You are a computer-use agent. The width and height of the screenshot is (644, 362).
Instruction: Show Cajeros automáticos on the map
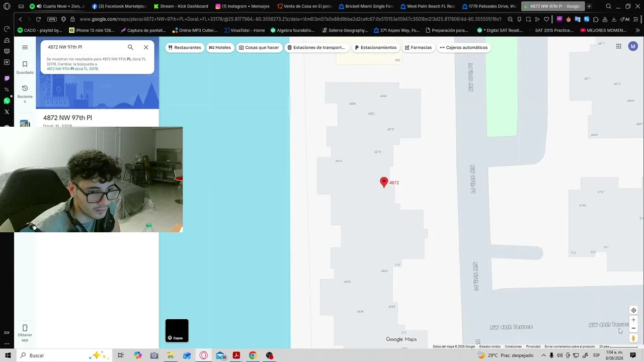(x=463, y=48)
